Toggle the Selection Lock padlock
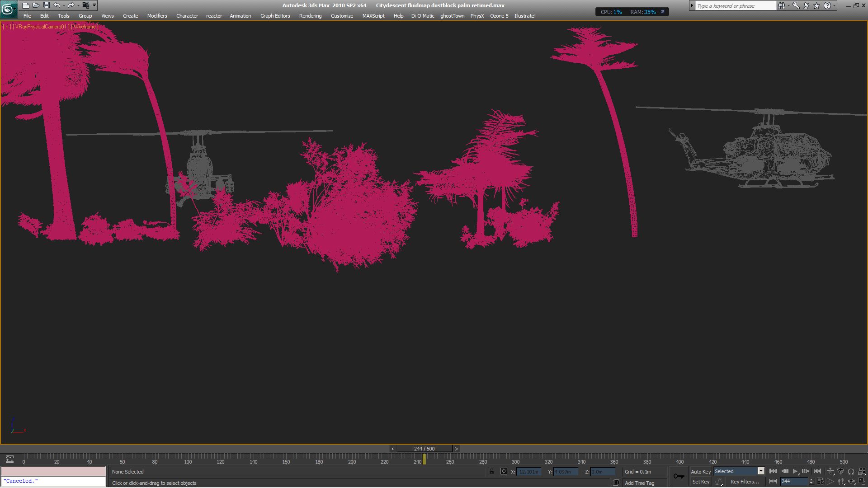The height and width of the screenshot is (488, 868). click(492, 471)
